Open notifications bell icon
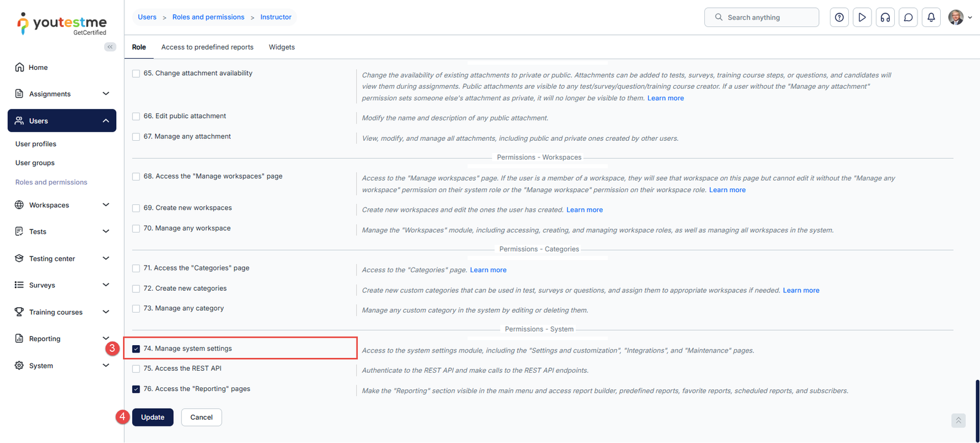The height and width of the screenshot is (443, 980). coord(931,18)
